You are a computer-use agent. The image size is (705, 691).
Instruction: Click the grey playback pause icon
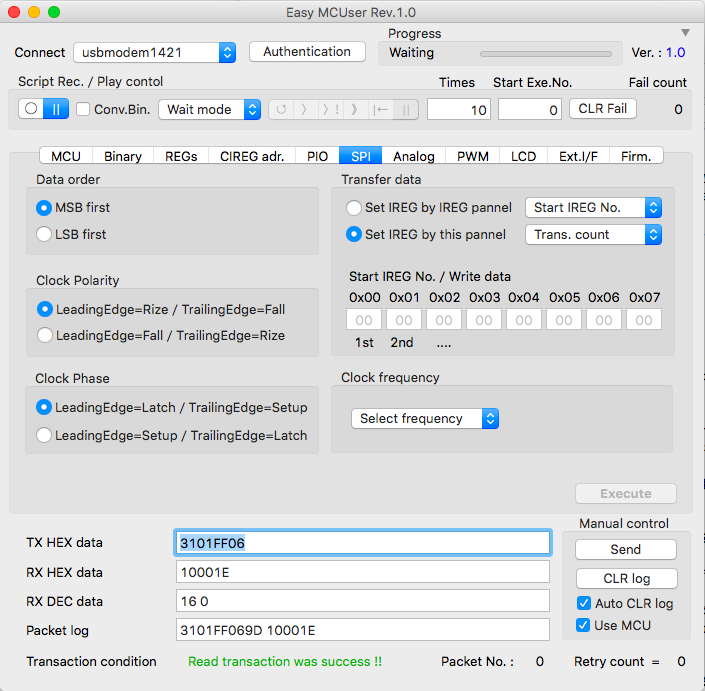point(406,109)
